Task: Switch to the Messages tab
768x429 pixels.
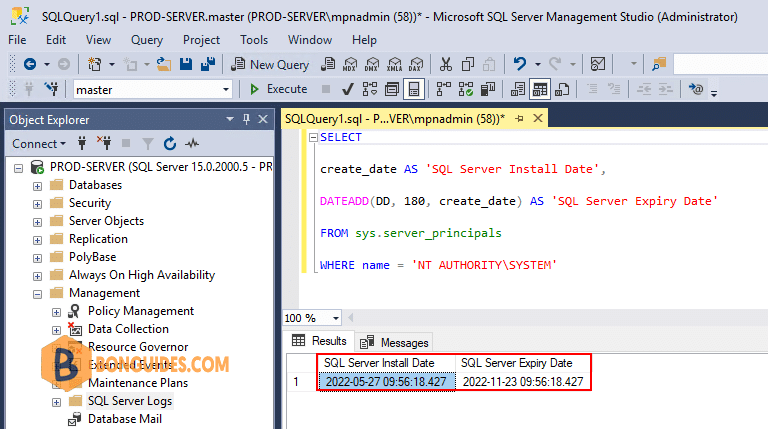Action: (x=394, y=342)
